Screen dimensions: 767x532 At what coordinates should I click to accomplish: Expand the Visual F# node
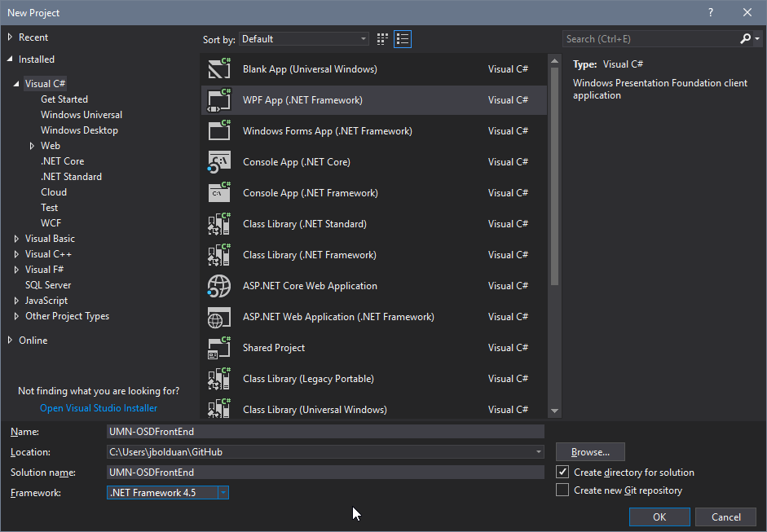pos(16,270)
